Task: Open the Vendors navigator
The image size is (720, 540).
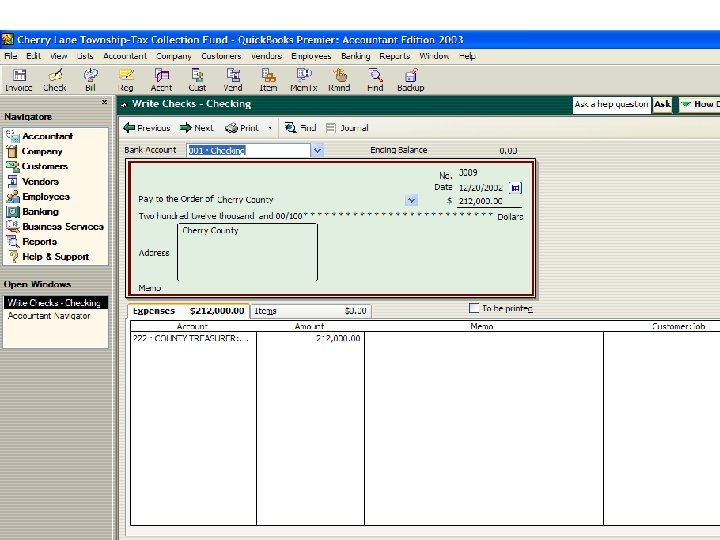Action: 33,181
